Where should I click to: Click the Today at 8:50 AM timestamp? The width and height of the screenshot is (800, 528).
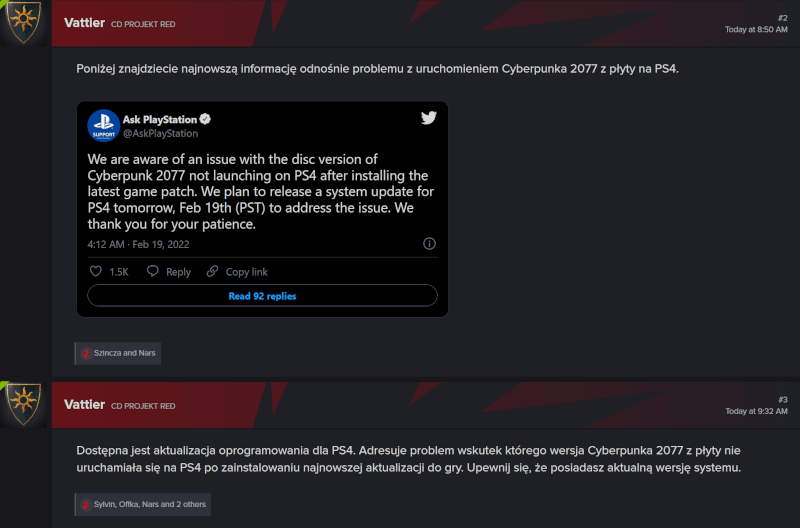[756, 29]
